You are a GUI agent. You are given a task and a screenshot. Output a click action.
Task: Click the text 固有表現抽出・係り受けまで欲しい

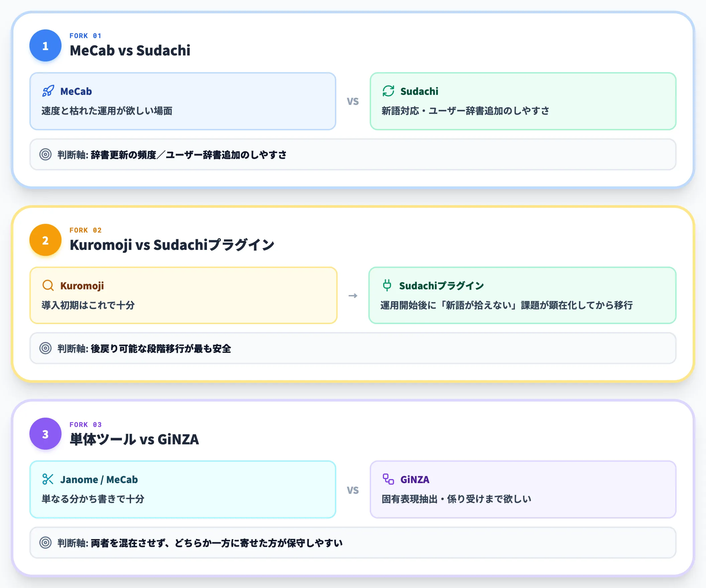tap(457, 499)
